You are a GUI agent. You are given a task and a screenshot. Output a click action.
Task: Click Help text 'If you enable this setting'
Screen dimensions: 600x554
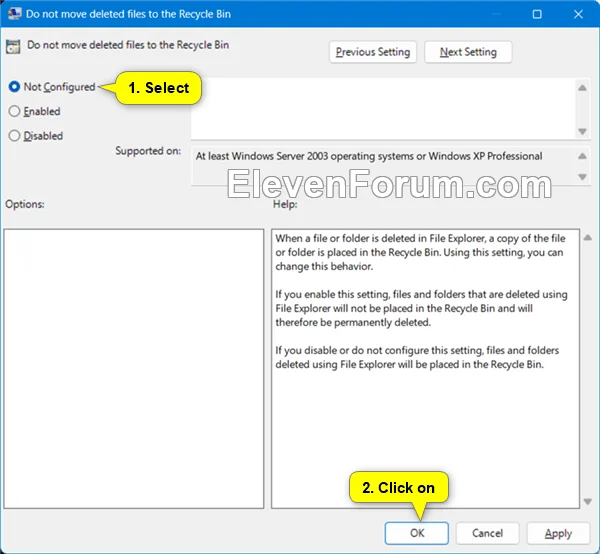pyautogui.click(x=421, y=308)
